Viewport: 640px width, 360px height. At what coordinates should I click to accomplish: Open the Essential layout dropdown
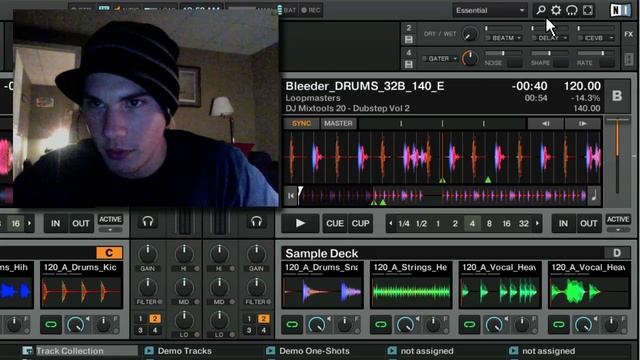pyautogui.click(x=490, y=10)
